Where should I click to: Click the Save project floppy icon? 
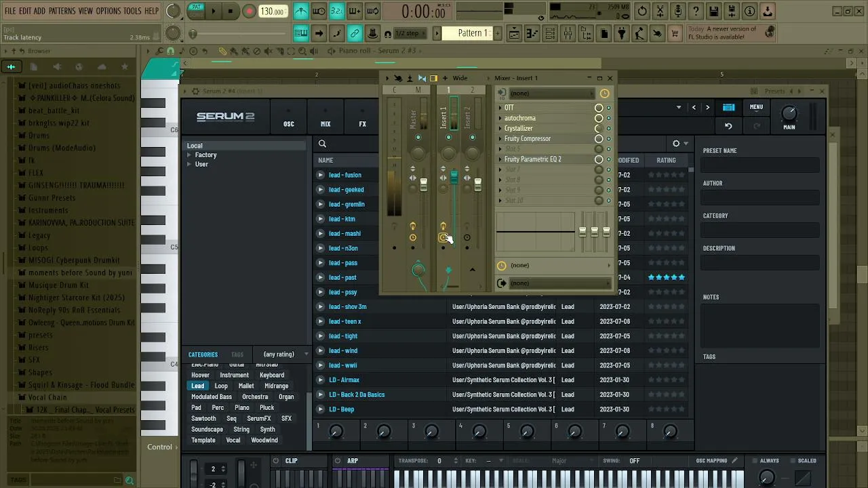(714, 11)
